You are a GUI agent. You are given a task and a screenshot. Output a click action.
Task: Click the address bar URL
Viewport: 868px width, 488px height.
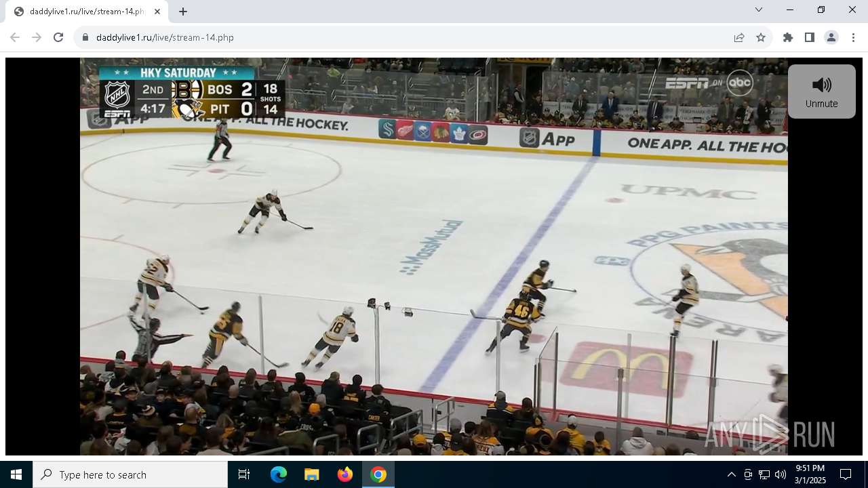165,37
